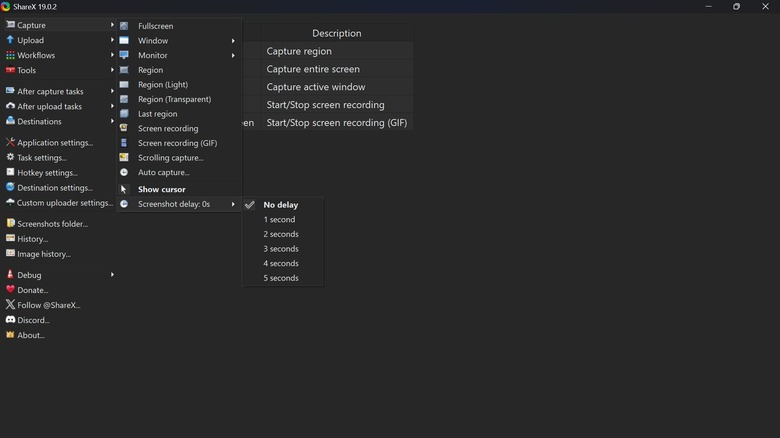Image resolution: width=780 pixels, height=438 pixels.
Task: Click the Capture camera icon in the sidebar
Action: click(x=10, y=24)
